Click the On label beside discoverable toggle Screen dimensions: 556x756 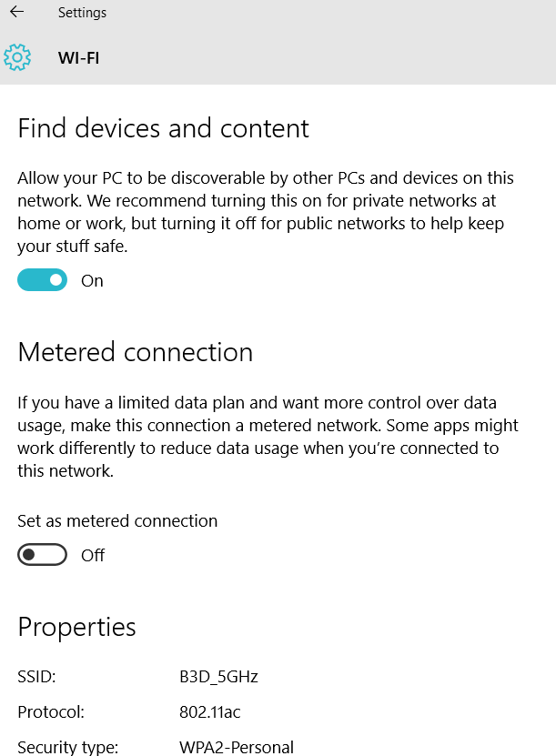(92, 280)
